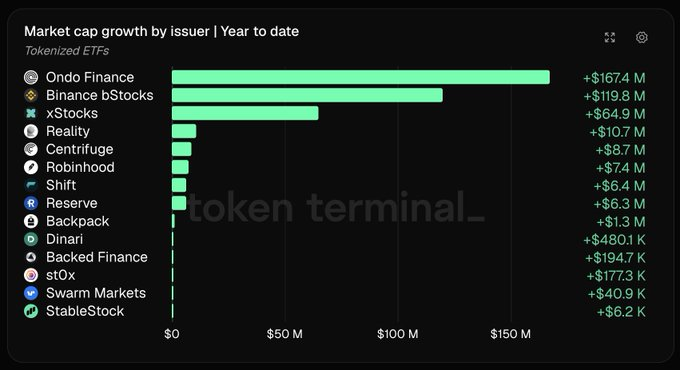Click the Ondo Finance logo icon

[31, 77]
